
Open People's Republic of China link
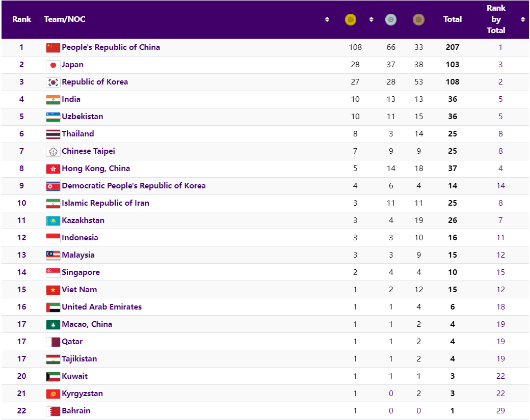coord(111,47)
